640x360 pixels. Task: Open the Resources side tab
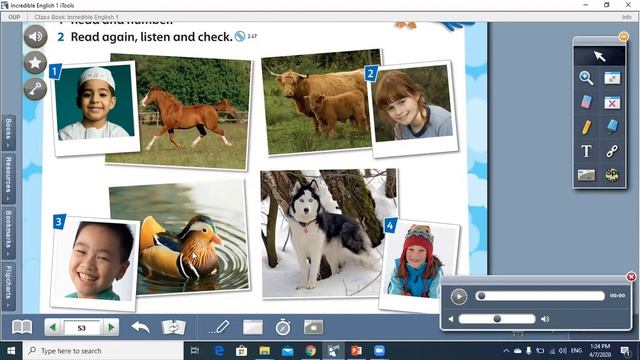coord(8,178)
